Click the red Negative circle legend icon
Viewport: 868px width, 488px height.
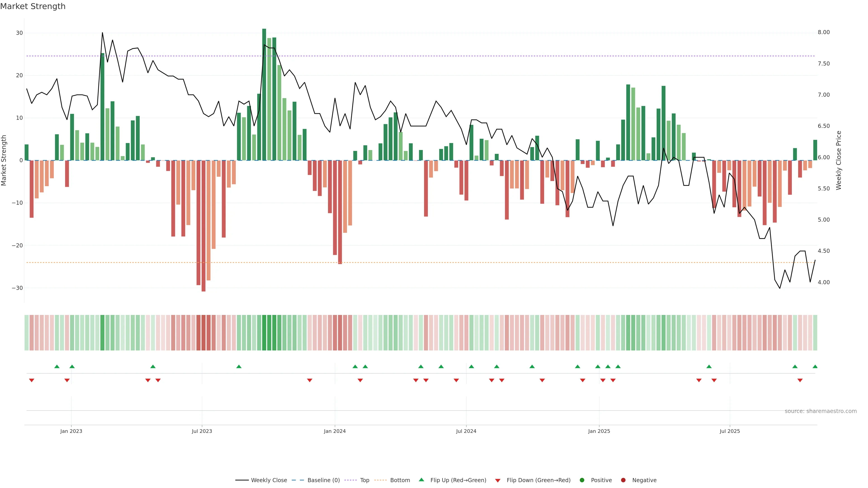coord(623,480)
